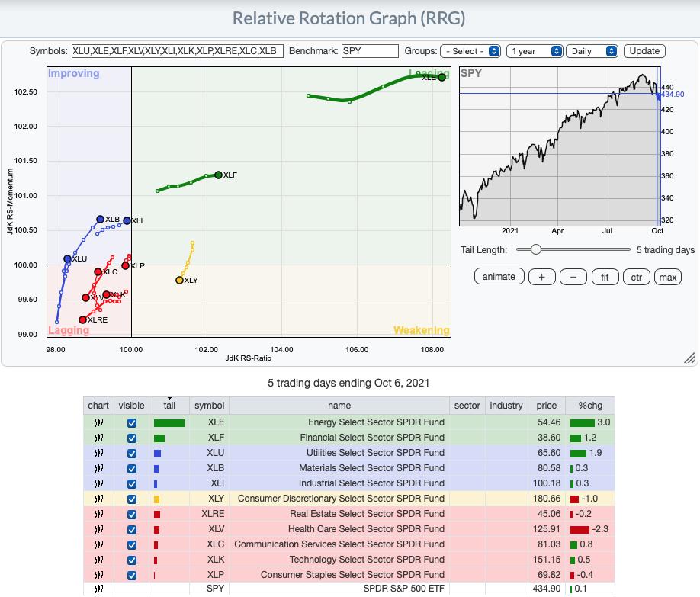Open the XLC row chart icon

click(x=98, y=544)
